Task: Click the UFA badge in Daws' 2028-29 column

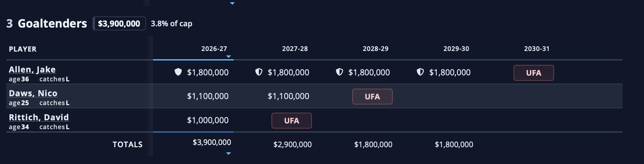Action: coord(373,97)
